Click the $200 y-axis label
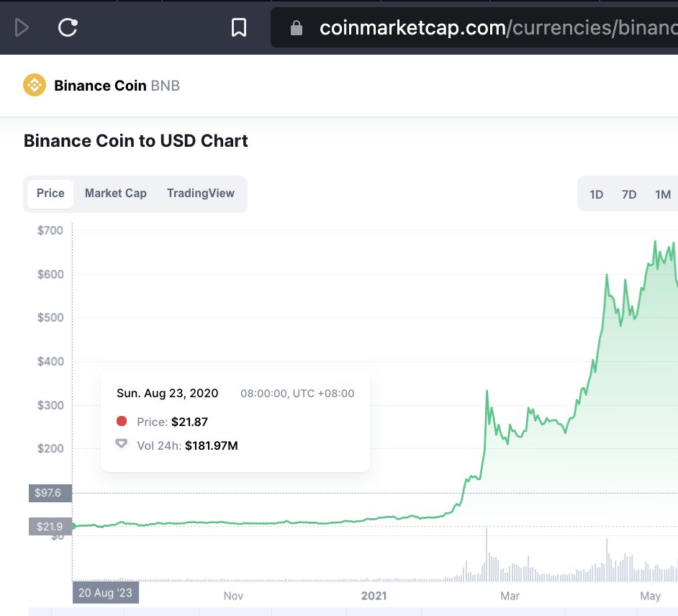This screenshot has width=678, height=616. [x=50, y=449]
